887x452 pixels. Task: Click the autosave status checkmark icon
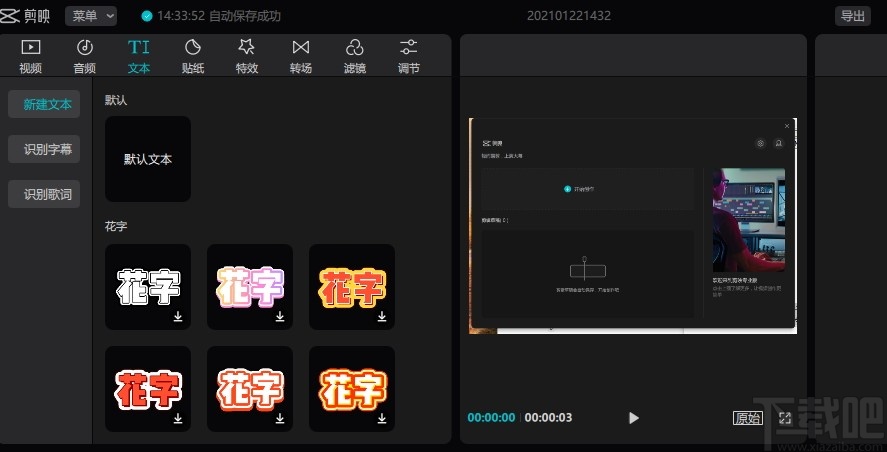(147, 16)
